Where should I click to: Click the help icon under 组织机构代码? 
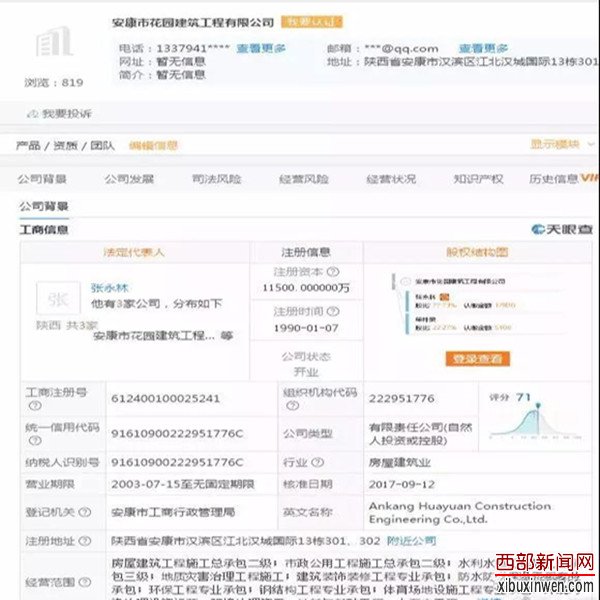[292, 406]
